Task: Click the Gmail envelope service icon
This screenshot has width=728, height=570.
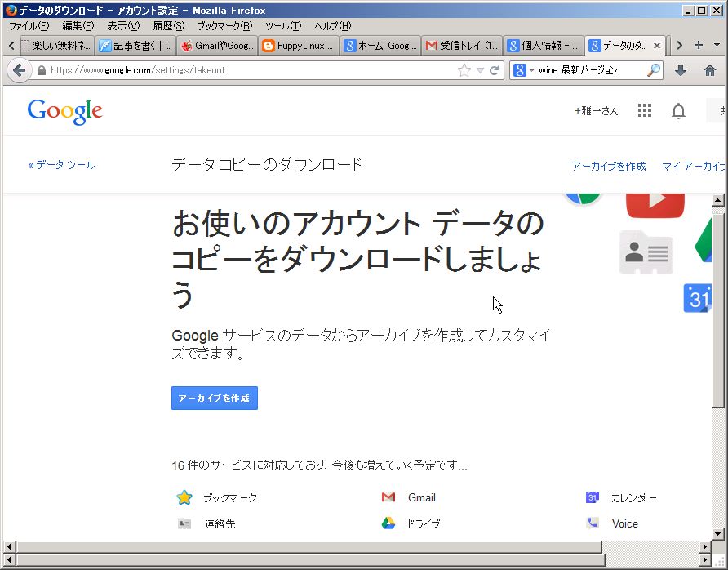Action: coord(388,497)
